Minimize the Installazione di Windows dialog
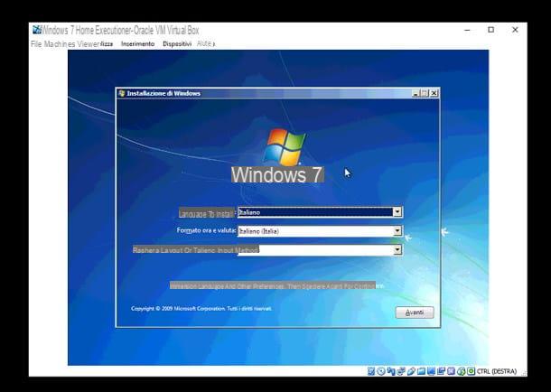Viewport: 551px width, 392px height. pyautogui.click(x=416, y=93)
